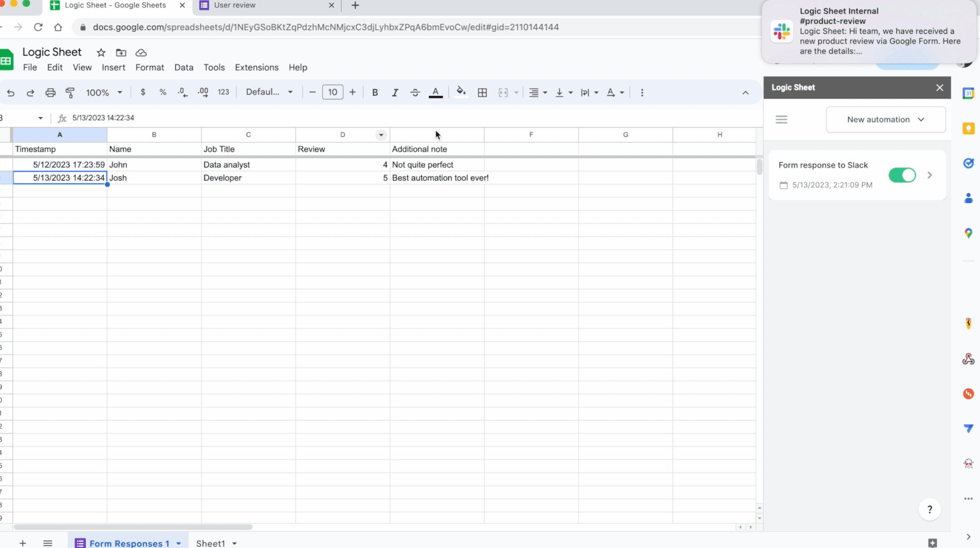Open the Extensions menu
This screenshot has width=980, height=548.
(256, 67)
